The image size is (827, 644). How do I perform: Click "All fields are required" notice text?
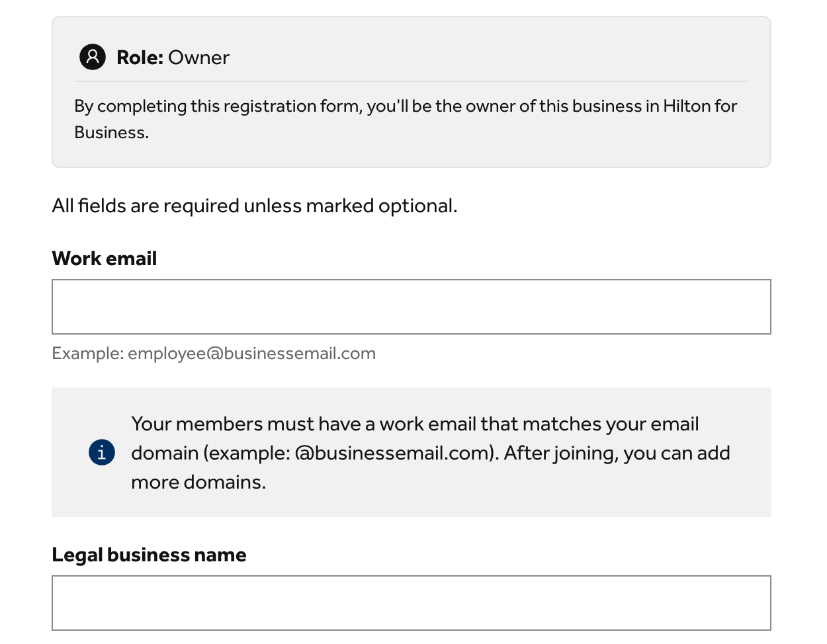[x=146, y=206]
